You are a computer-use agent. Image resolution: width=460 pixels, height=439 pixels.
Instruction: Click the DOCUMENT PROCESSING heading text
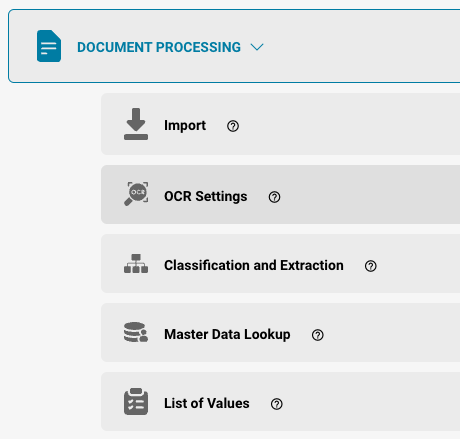coord(159,47)
